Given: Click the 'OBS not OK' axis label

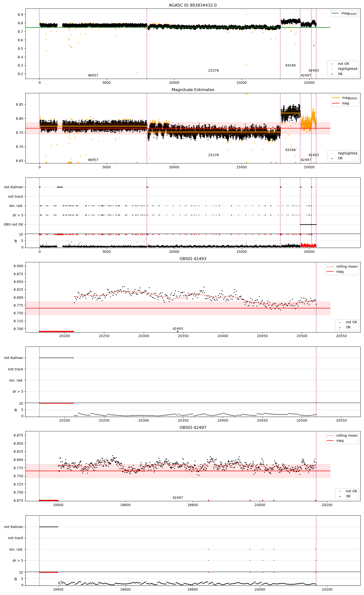Looking at the screenshot, I should tap(13, 224).
